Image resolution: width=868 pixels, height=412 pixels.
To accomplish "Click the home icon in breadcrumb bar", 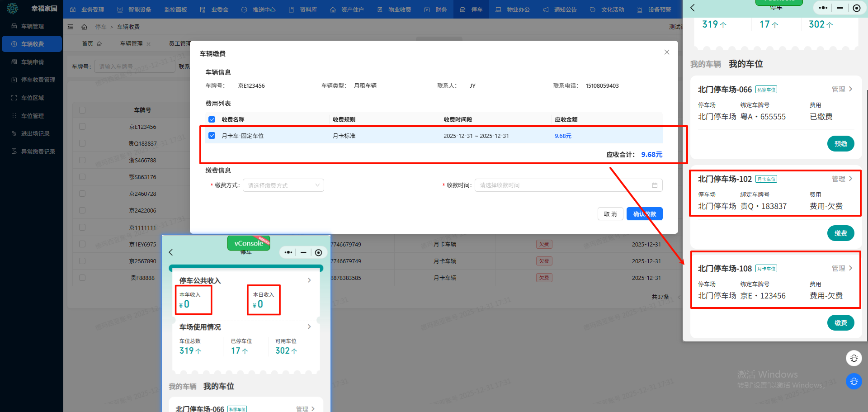I will (x=84, y=27).
